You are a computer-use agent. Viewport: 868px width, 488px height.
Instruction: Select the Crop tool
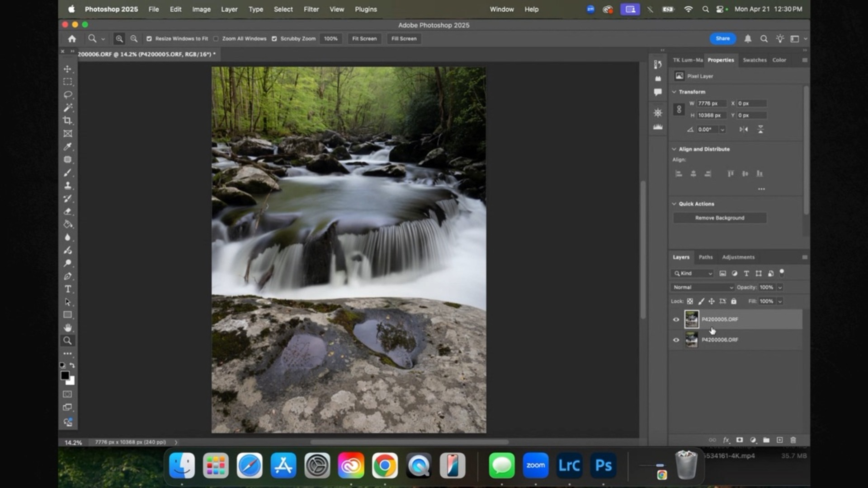(x=68, y=121)
